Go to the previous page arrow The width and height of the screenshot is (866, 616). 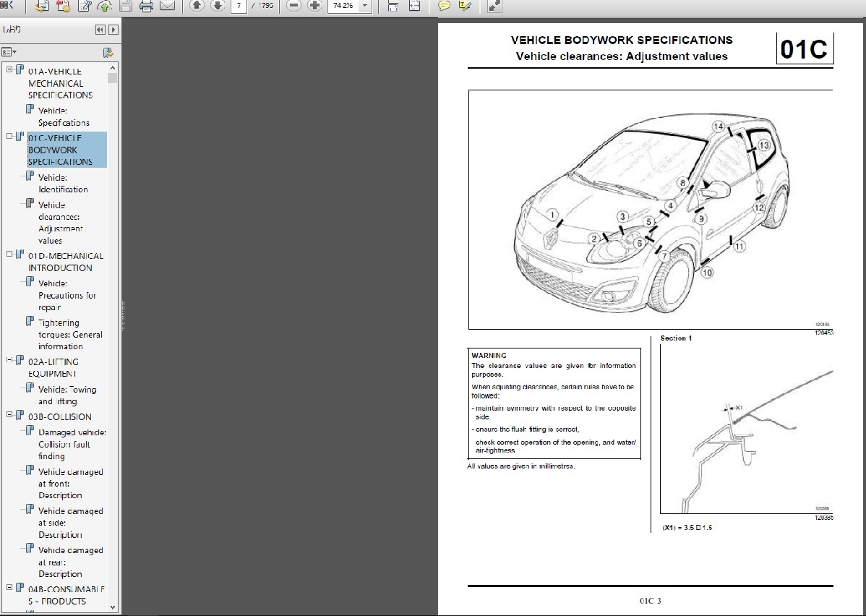pos(197,6)
